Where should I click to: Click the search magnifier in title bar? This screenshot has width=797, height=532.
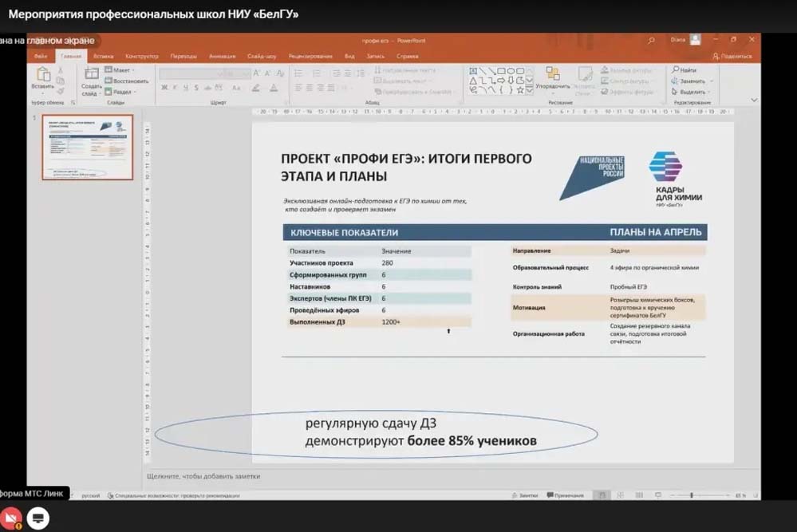coord(652,40)
